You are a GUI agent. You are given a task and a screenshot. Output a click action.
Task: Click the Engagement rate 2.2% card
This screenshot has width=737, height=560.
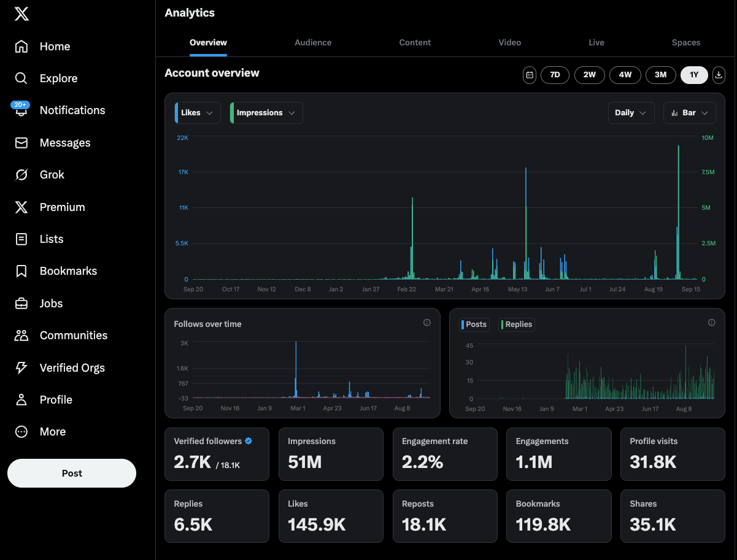pyautogui.click(x=445, y=454)
